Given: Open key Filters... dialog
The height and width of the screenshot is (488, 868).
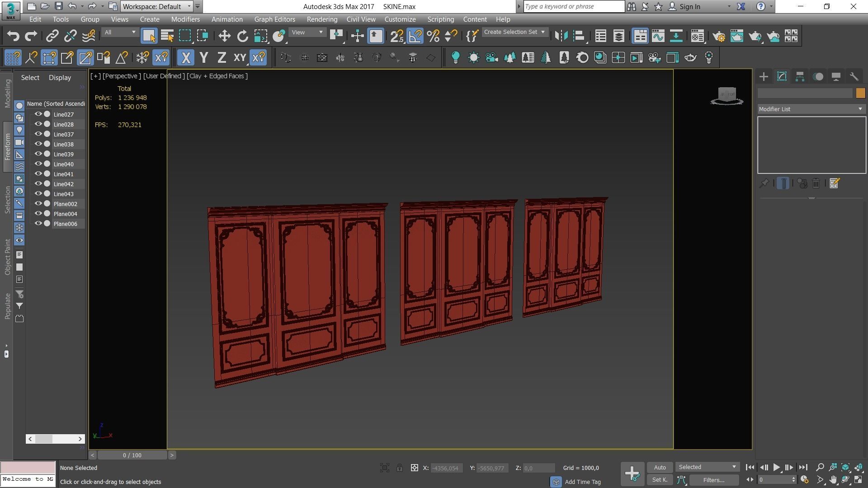Looking at the screenshot, I should (714, 480).
